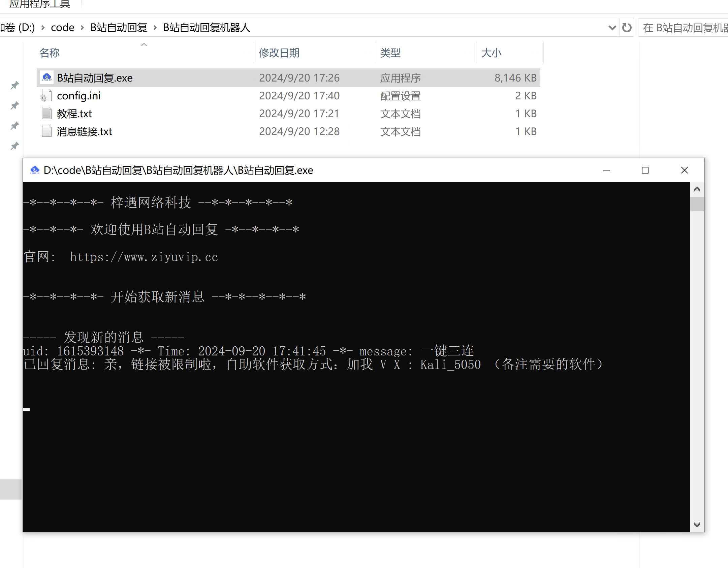Click the refresh icon beside address bar

pos(627,28)
